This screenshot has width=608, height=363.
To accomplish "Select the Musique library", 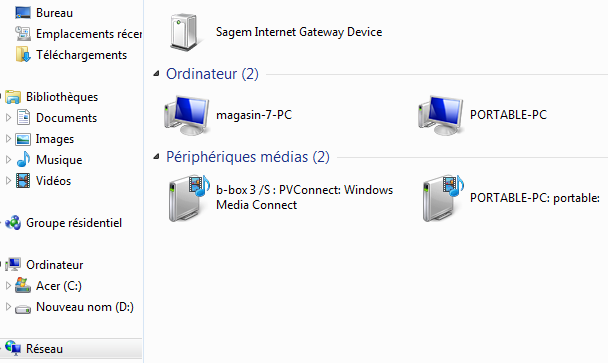I will coord(59,160).
